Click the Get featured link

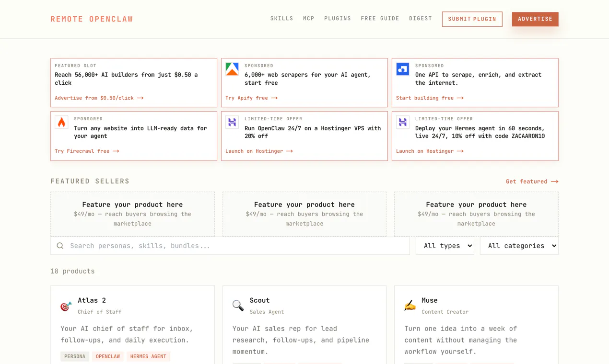532,182
